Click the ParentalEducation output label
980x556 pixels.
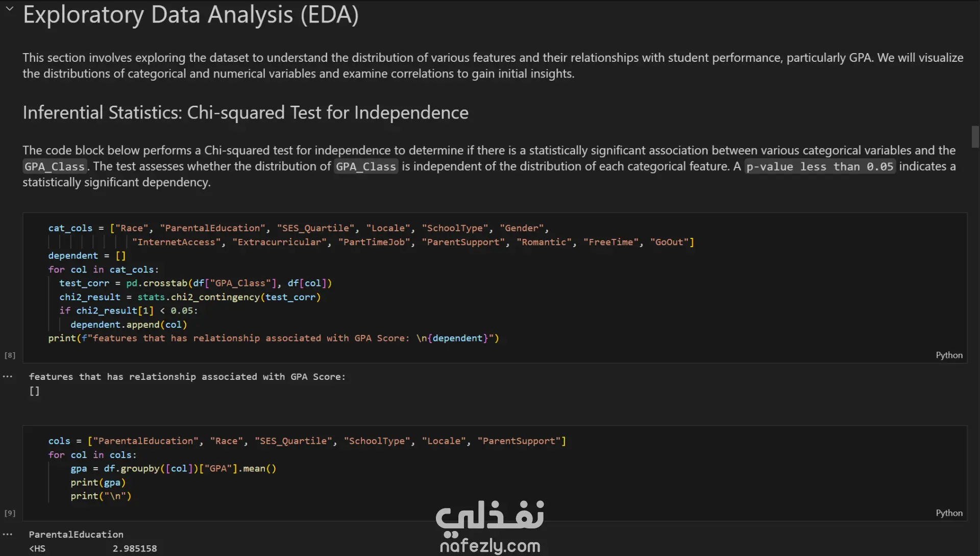coord(76,535)
